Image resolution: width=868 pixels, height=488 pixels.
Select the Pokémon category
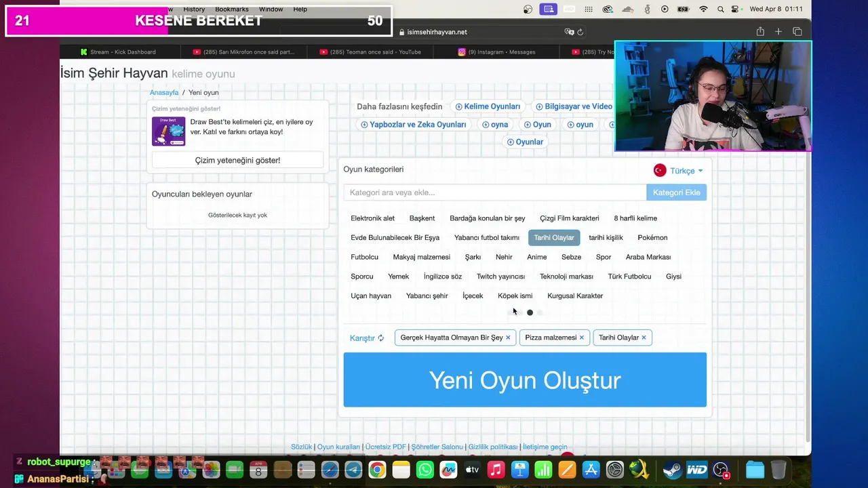pyautogui.click(x=652, y=237)
